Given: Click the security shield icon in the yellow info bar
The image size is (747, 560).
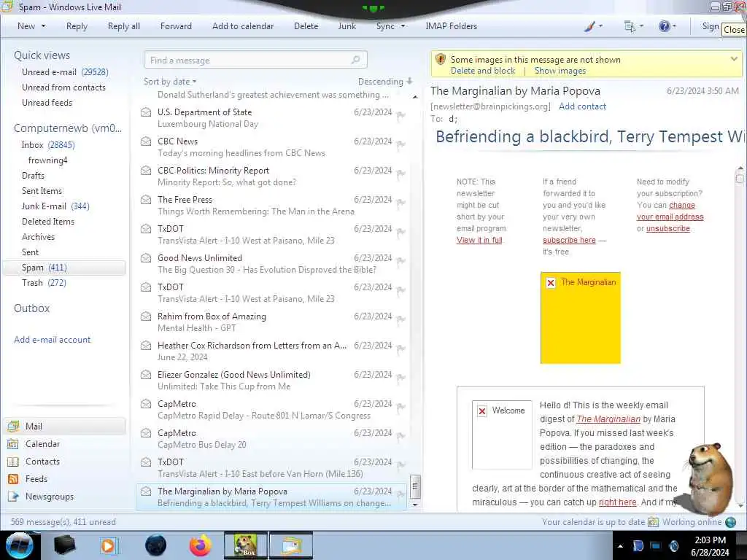Looking at the screenshot, I should pyautogui.click(x=441, y=60).
